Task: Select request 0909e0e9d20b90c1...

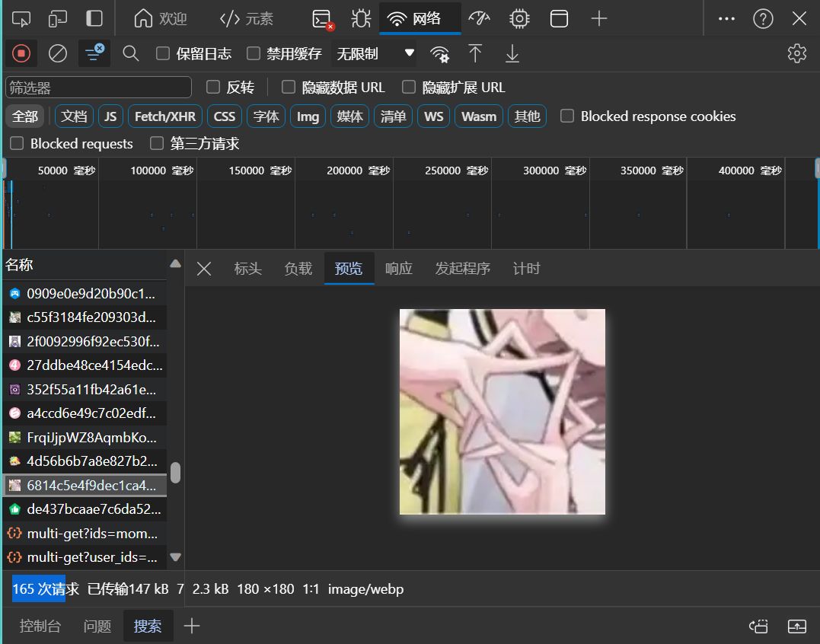Action: pos(85,294)
